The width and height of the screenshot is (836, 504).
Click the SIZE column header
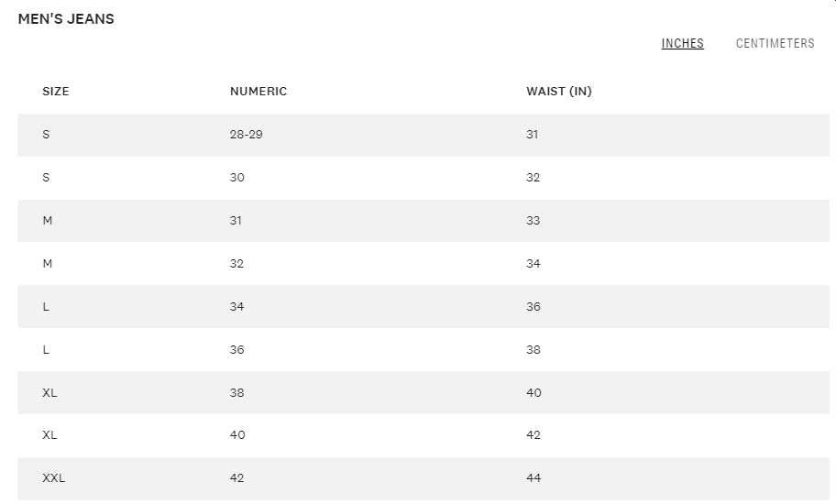tap(56, 92)
